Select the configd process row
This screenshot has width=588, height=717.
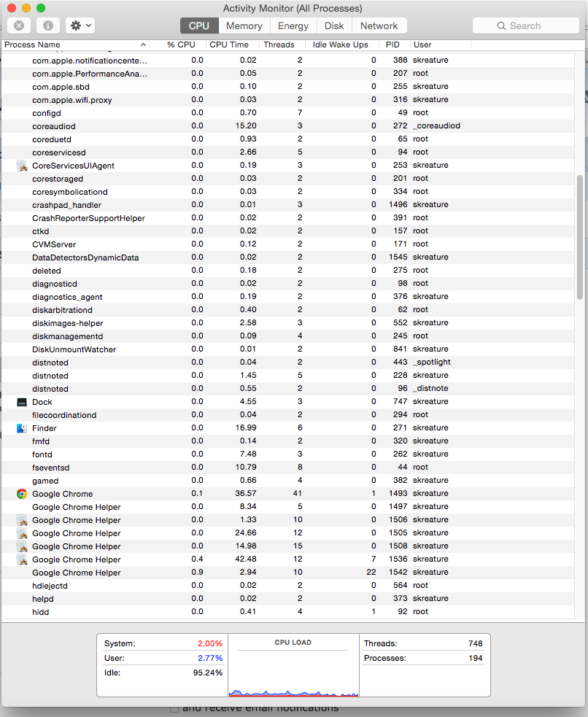click(x=288, y=113)
